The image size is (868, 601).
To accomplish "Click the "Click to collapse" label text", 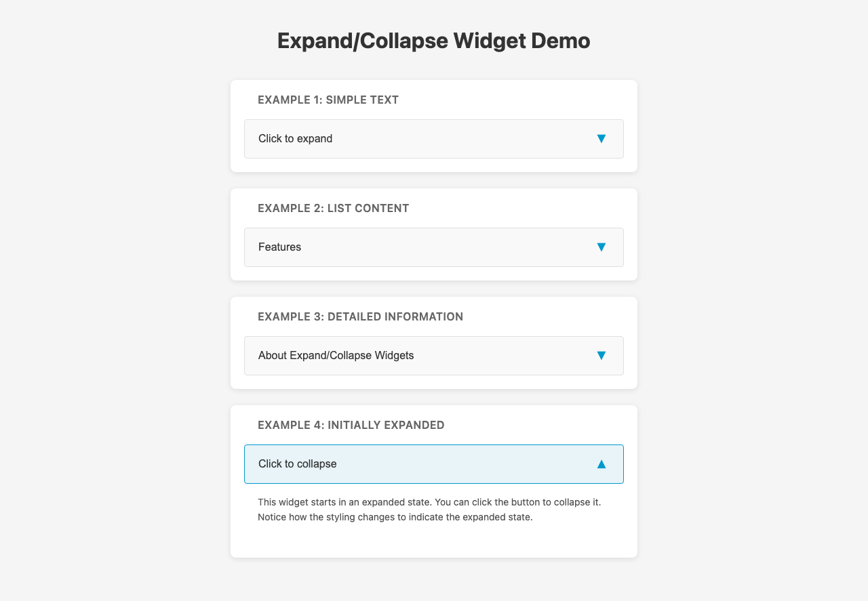I will [297, 464].
